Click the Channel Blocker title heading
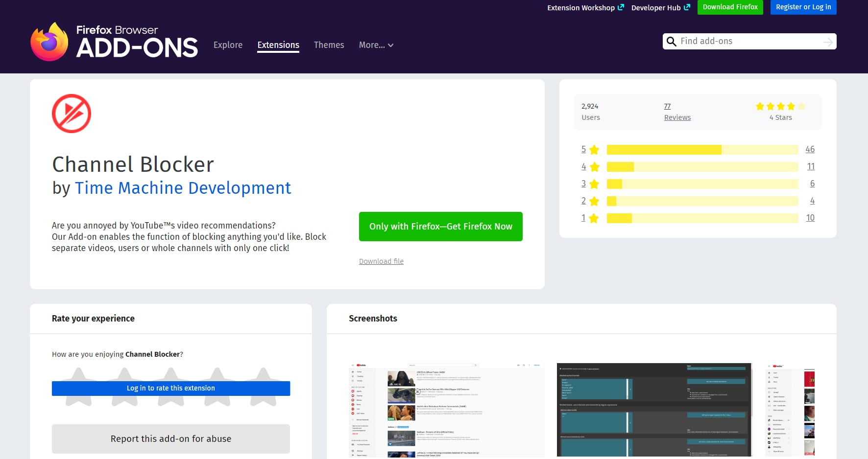The image size is (868, 459). coord(133,164)
